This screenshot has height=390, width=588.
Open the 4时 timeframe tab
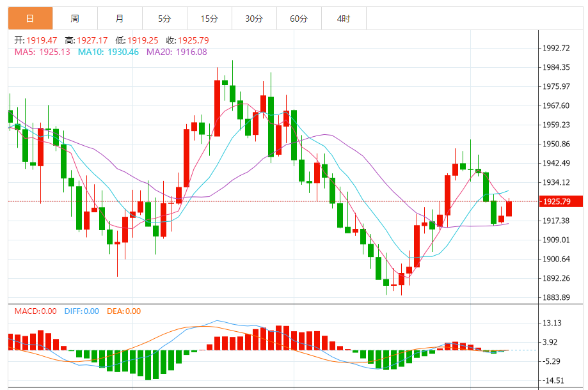tap(344, 19)
